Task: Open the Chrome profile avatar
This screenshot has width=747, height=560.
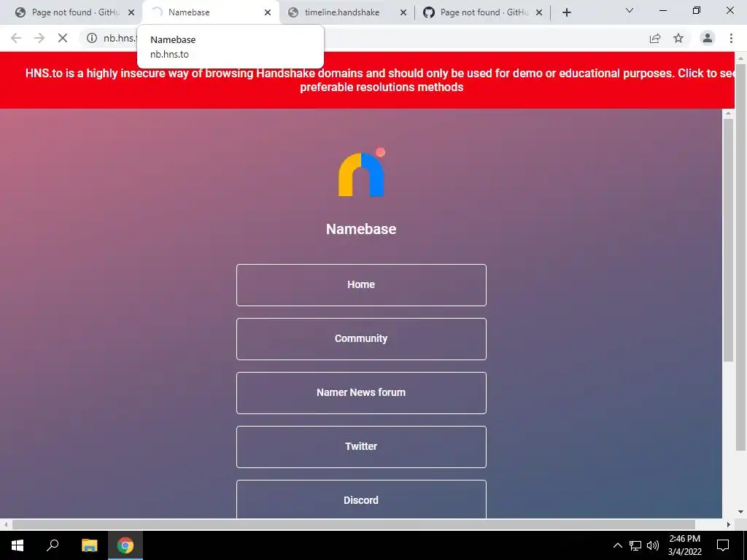Action: click(x=708, y=38)
